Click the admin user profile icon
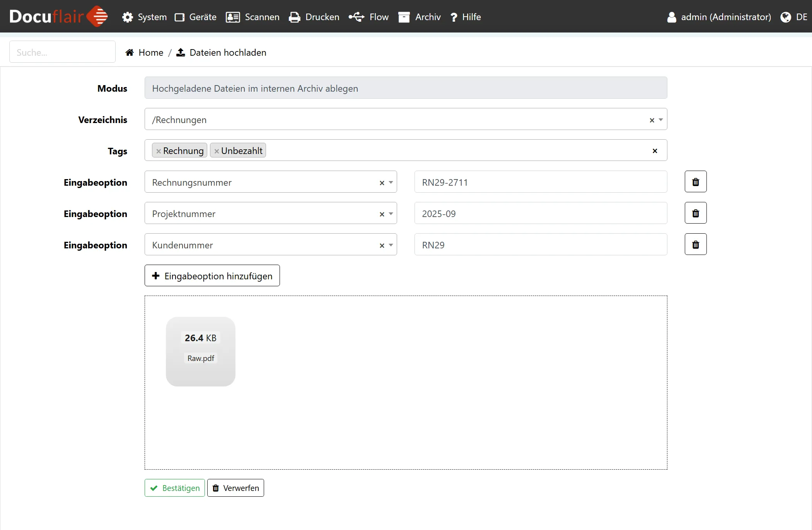The width and height of the screenshot is (812, 530). pyautogui.click(x=672, y=17)
